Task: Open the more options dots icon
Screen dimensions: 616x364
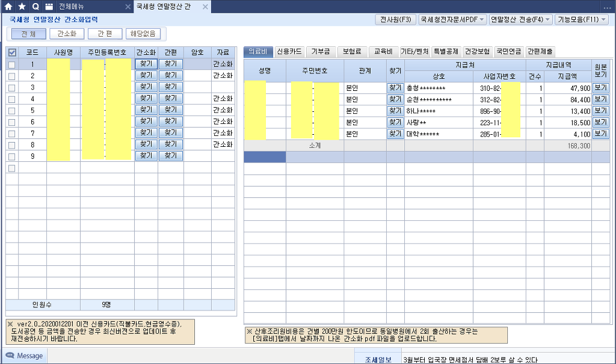Action: point(607,7)
